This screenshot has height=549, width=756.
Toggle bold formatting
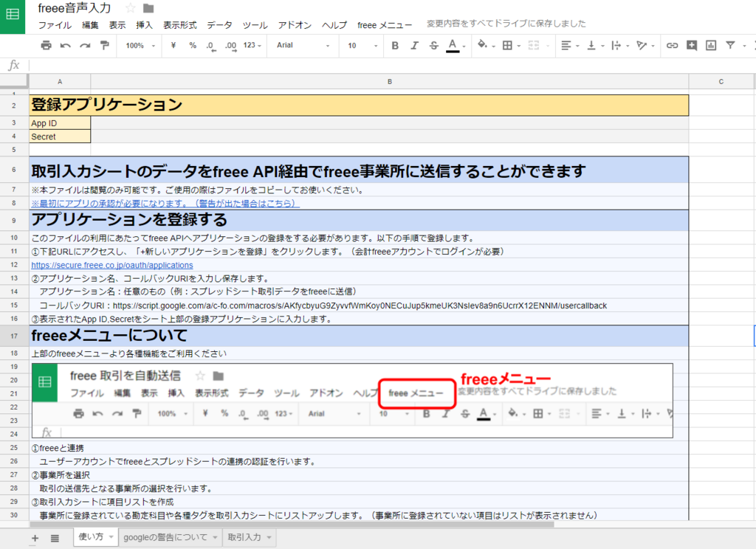click(395, 45)
